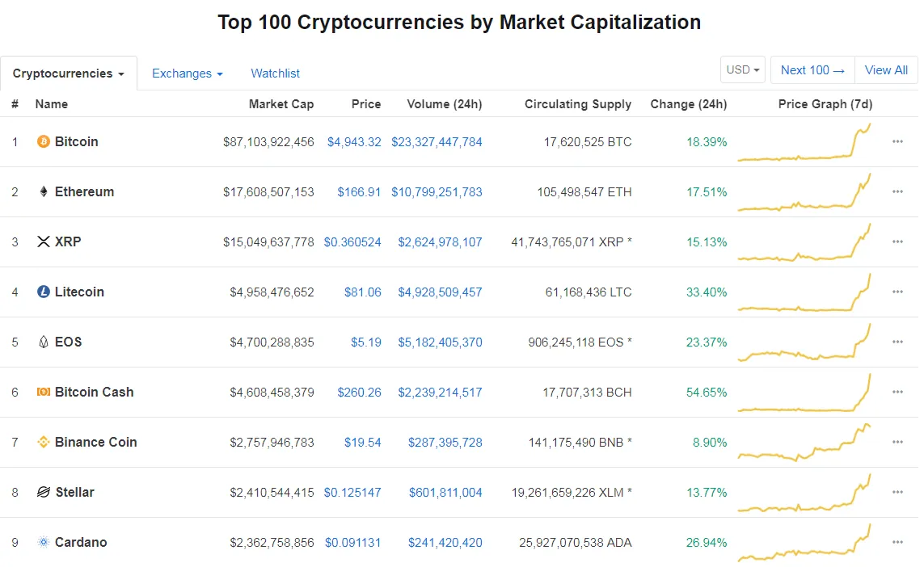
Task: Open the USD currency dropdown
Action: (x=743, y=70)
